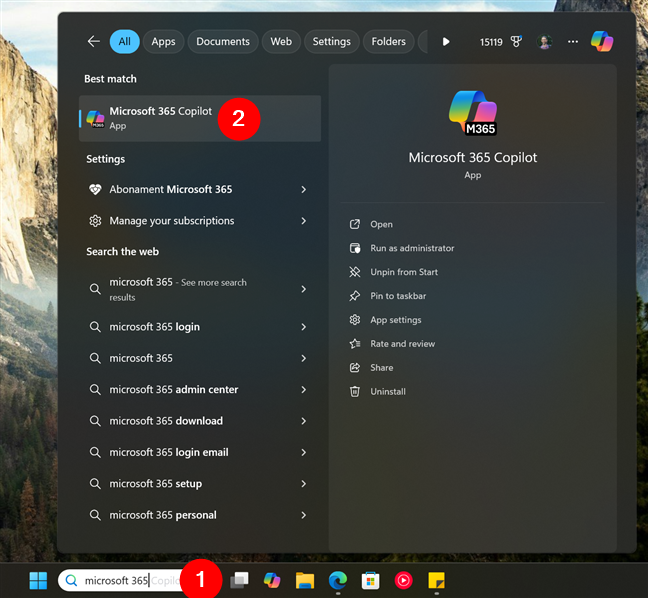Choose Rate and review
This screenshot has height=598, width=648.
click(403, 344)
